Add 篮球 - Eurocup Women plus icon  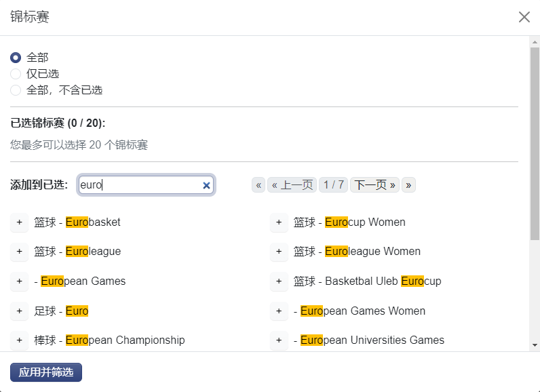coord(279,222)
